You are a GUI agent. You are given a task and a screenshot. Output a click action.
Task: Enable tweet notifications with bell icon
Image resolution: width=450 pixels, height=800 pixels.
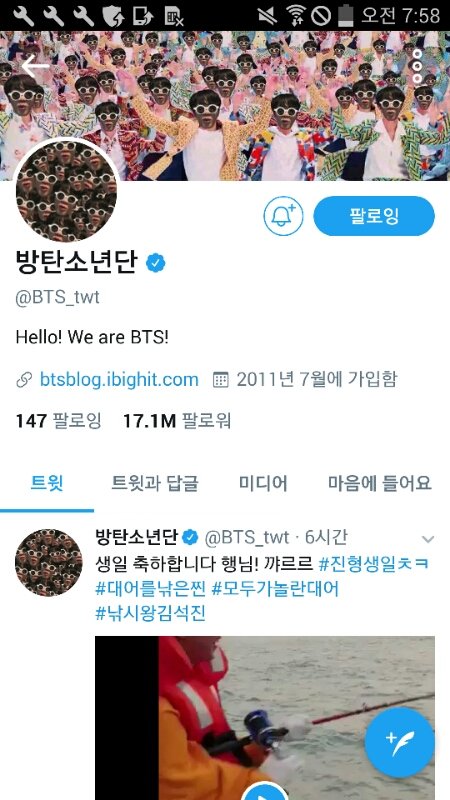[283, 216]
